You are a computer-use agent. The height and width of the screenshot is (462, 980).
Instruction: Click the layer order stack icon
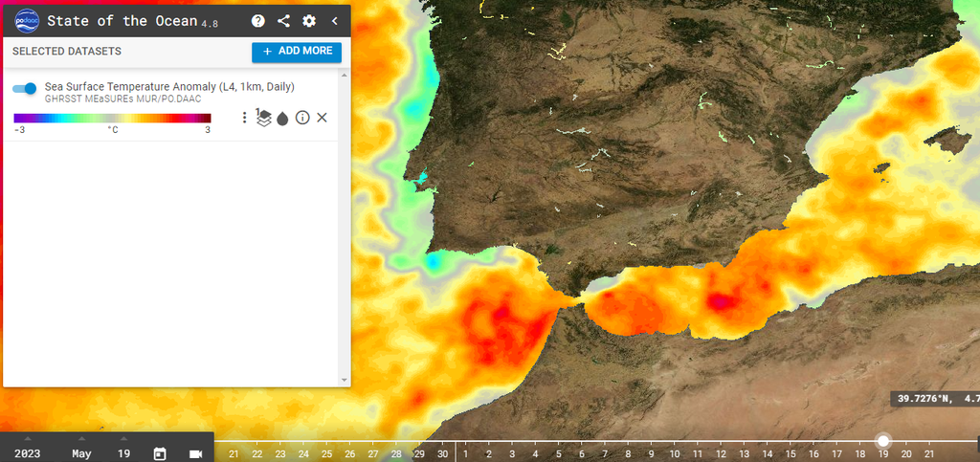263,118
